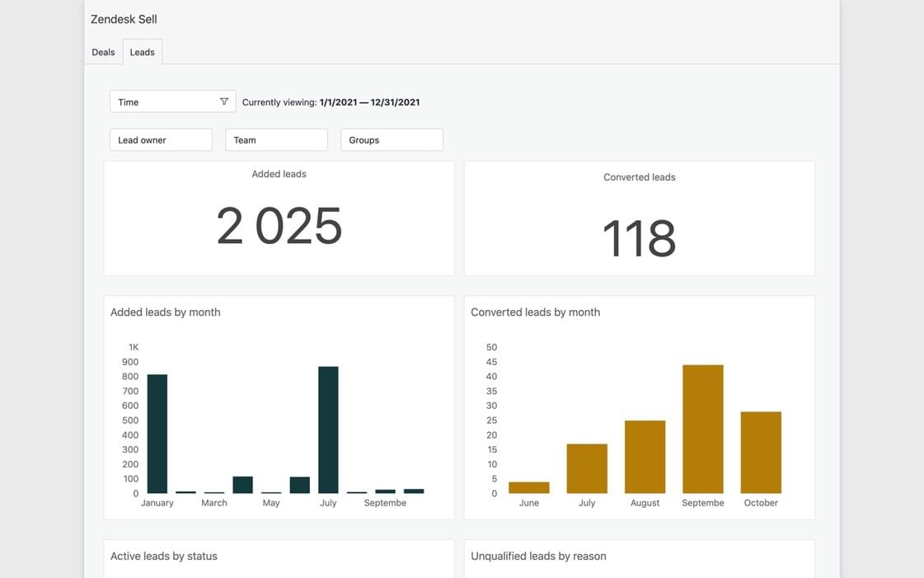Click the April bar in Added leads chart
924x578 pixels.
click(x=243, y=485)
